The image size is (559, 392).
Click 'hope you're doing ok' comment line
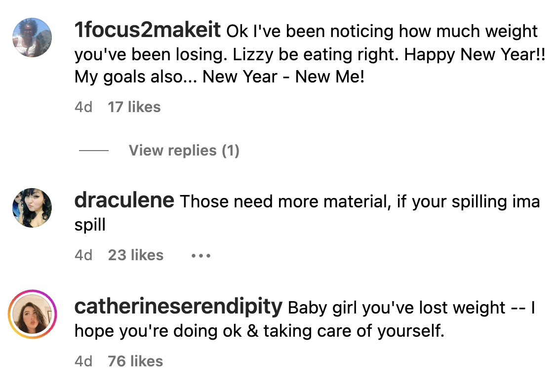click(x=259, y=331)
